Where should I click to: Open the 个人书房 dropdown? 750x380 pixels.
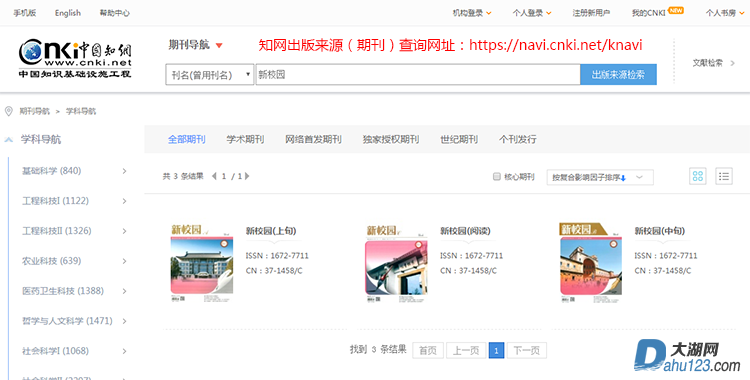pos(725,13)
